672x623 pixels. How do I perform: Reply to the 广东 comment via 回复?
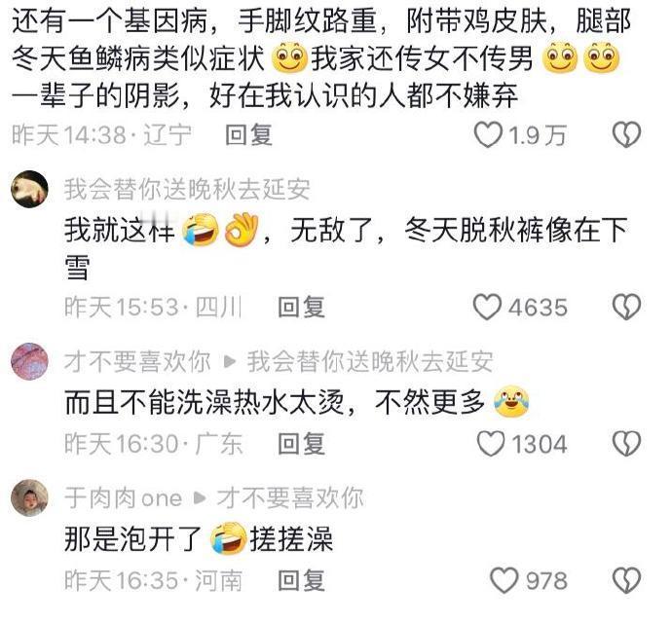301,444
